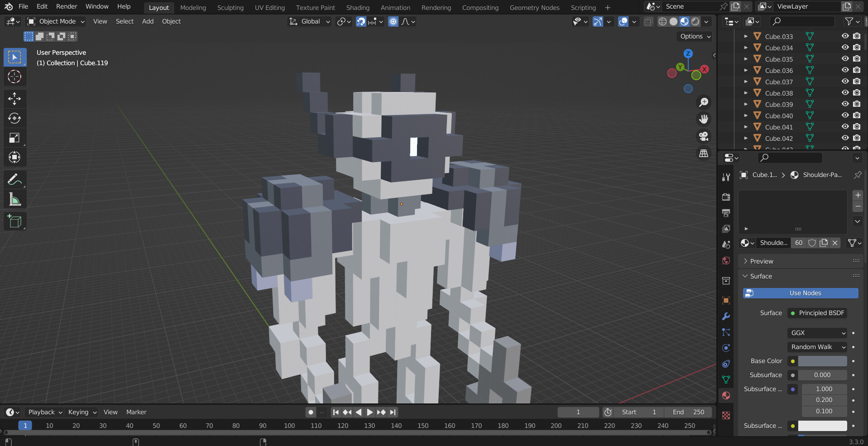Disable Cube.040 in renders

click(x=857, y=115)
